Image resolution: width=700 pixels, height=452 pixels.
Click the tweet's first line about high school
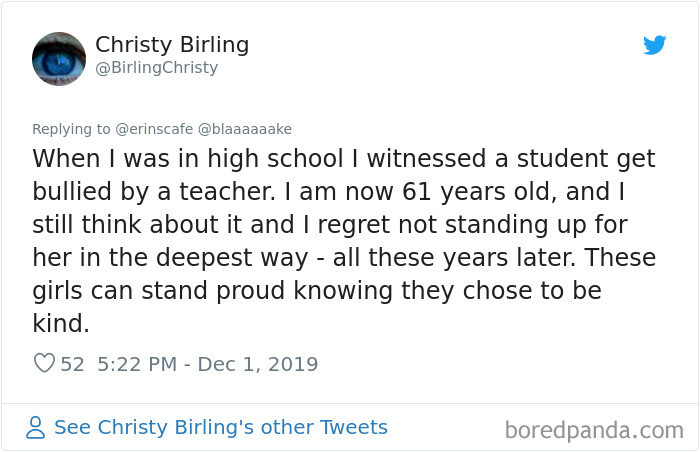pos(343,159)
